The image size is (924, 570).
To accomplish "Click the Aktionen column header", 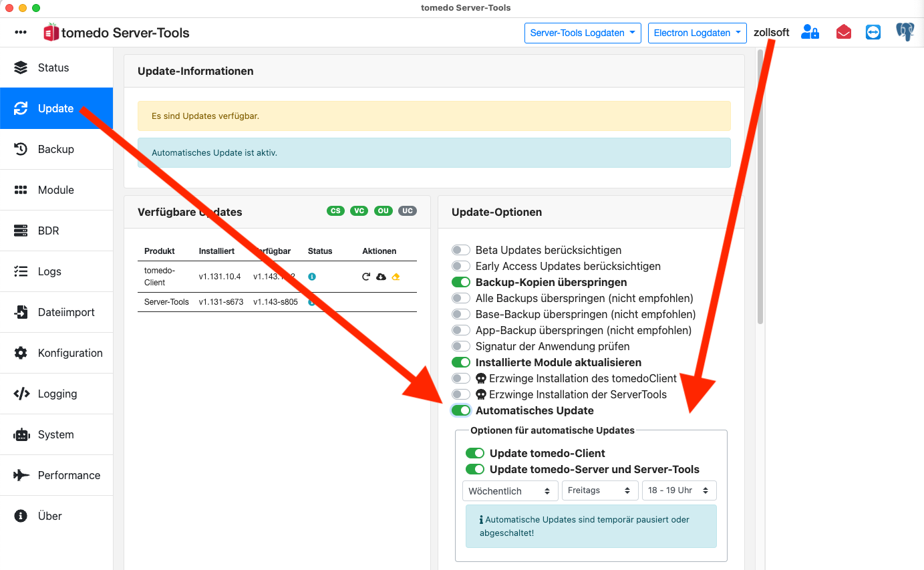I will [379, 251].
